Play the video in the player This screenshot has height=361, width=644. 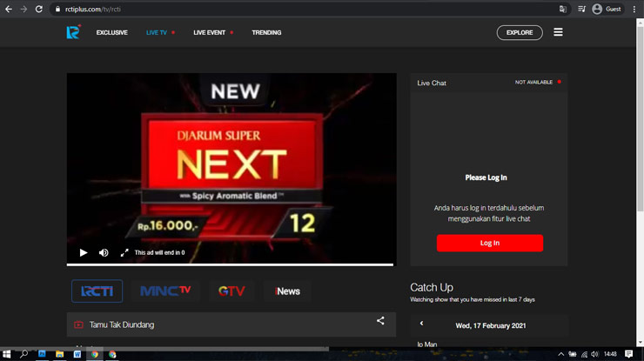coord(84,252)
